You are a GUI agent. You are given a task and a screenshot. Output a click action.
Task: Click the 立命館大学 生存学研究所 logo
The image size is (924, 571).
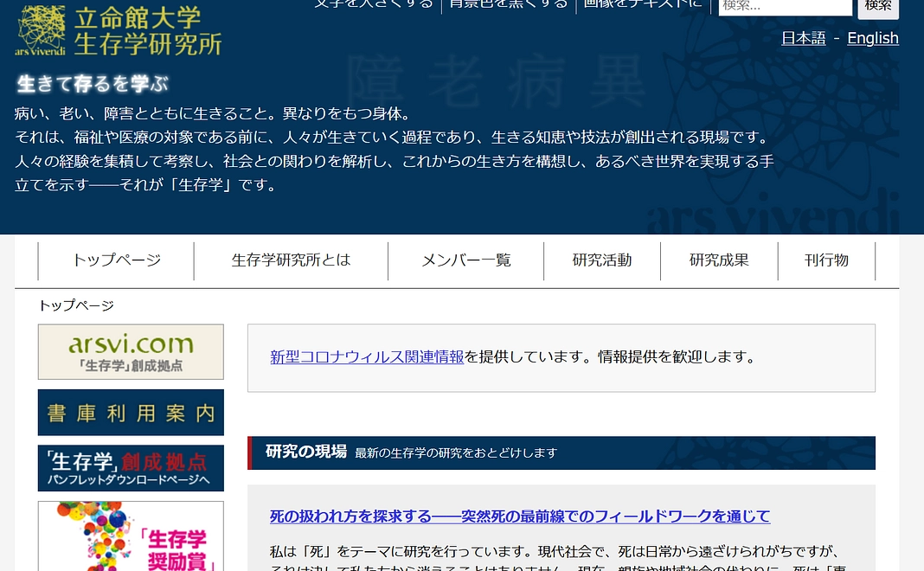119,30
